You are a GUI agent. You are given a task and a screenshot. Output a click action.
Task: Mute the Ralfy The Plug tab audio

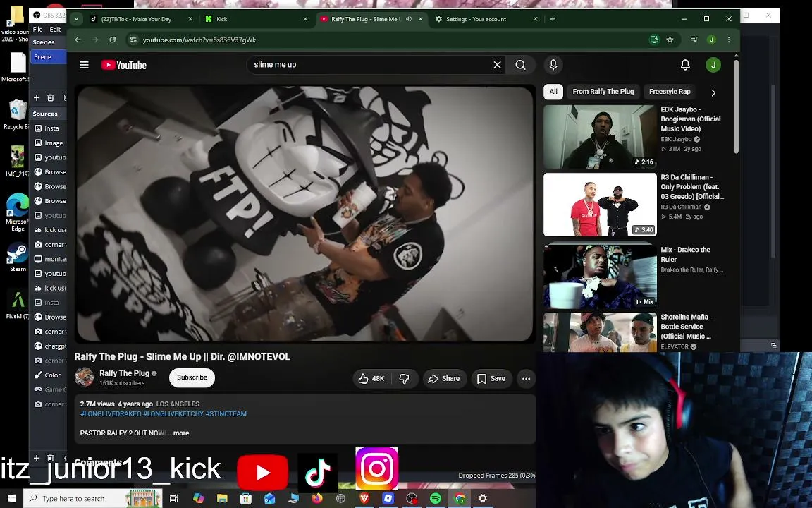409,18
